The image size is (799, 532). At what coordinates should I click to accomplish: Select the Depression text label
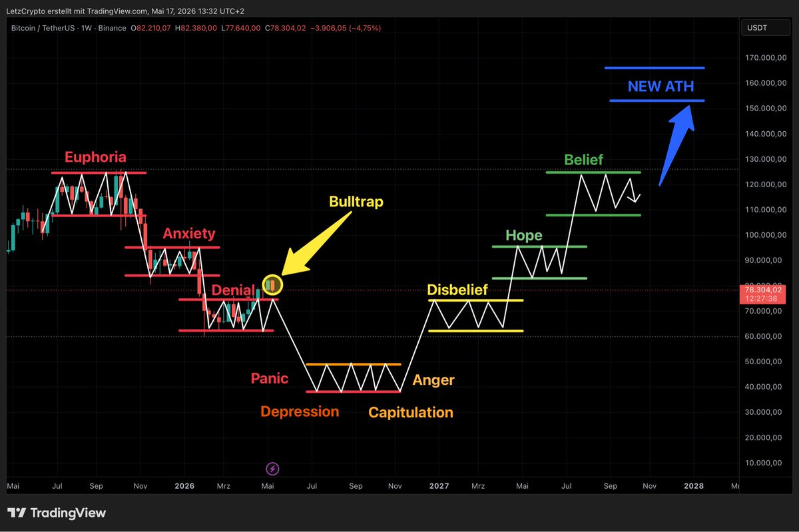click(300, 411)
